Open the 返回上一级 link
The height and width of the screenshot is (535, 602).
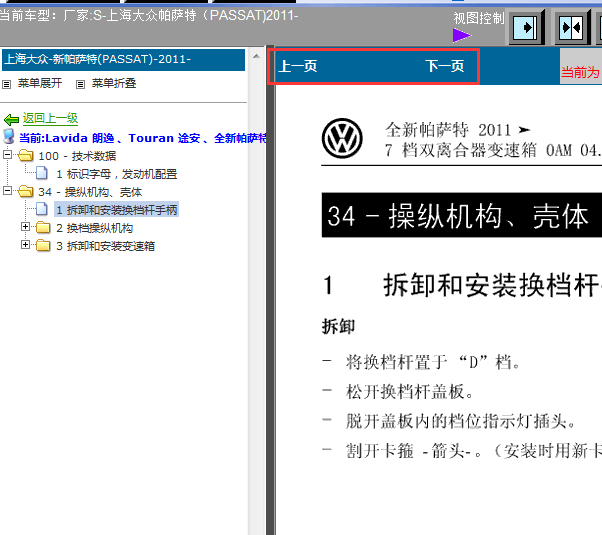(50, 118)
